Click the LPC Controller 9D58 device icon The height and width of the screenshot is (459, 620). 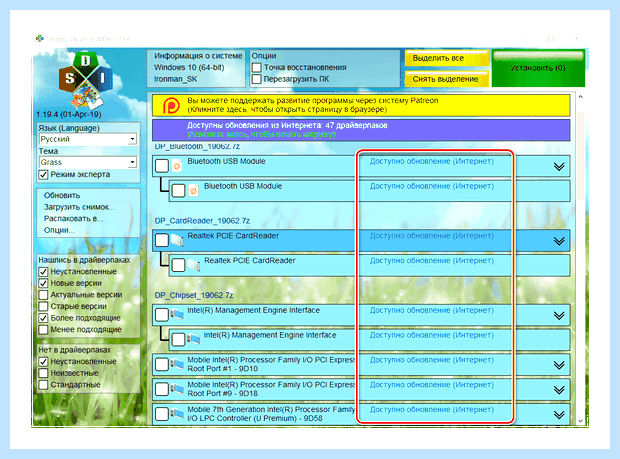coord(177,414)
